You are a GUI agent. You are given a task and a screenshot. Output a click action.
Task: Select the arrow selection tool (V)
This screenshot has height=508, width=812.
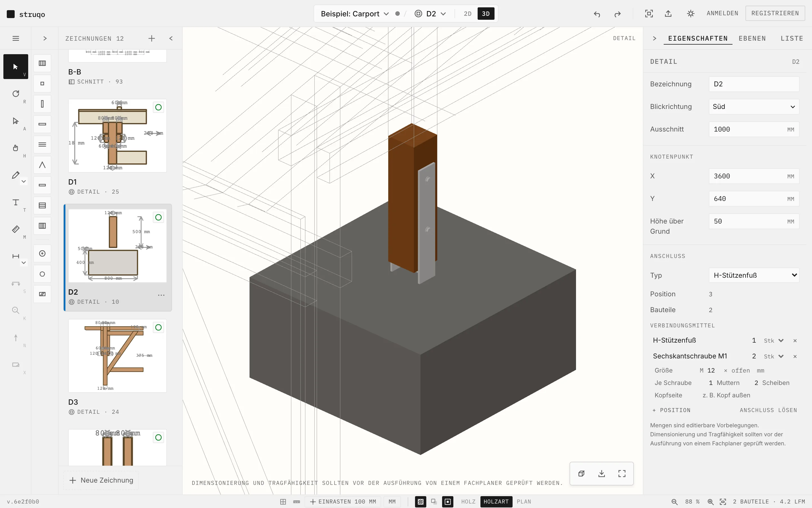(x=16, y=67)
